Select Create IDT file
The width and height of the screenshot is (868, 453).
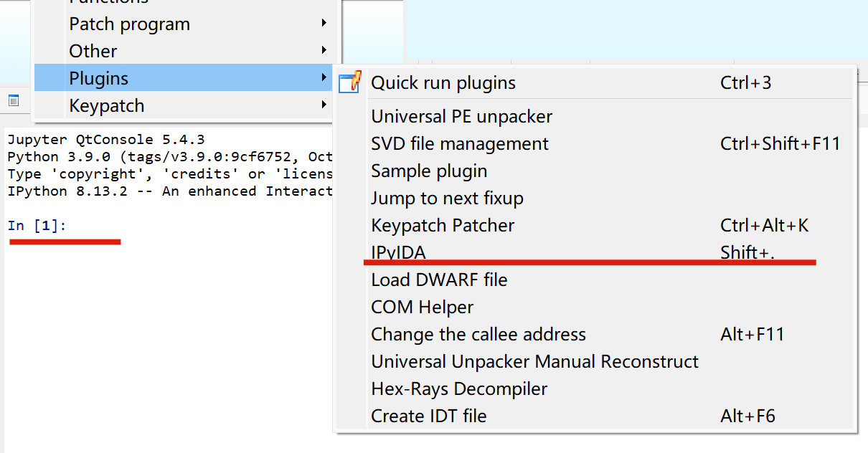(x=428, y=416)
